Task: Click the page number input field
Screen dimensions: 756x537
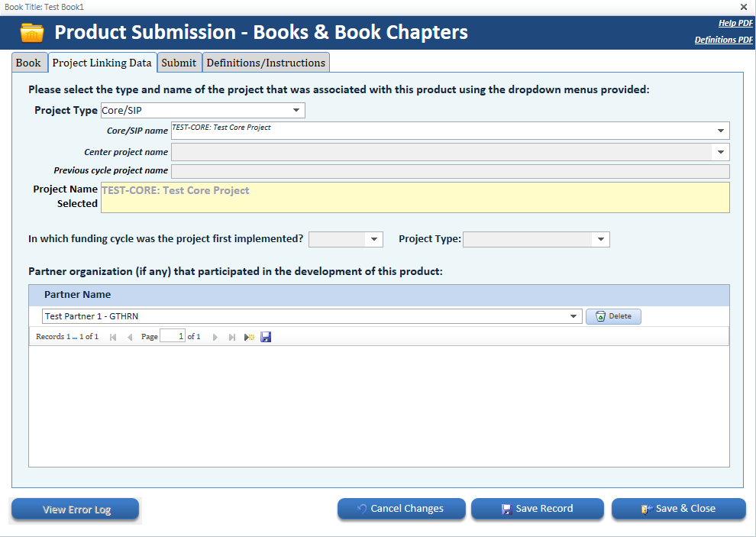Action: (172, 337)
